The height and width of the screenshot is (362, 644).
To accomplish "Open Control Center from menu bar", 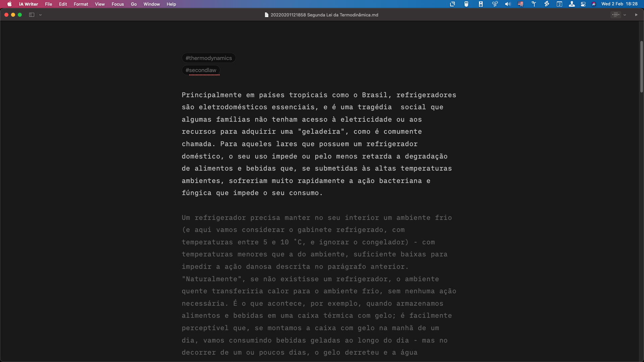I will point(583,4).
